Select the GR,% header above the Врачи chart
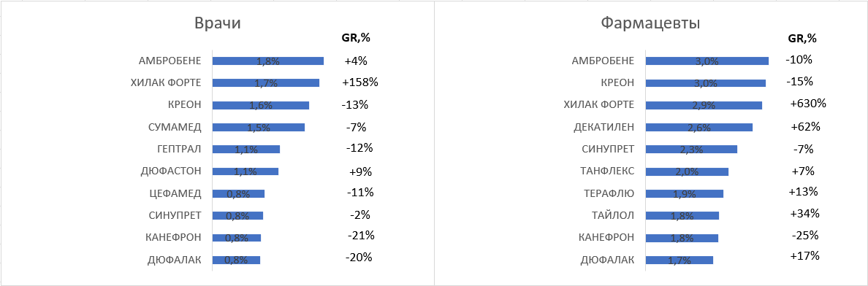Image resolution: width=868 pixels, height=286 pixels. pos(356,38)
